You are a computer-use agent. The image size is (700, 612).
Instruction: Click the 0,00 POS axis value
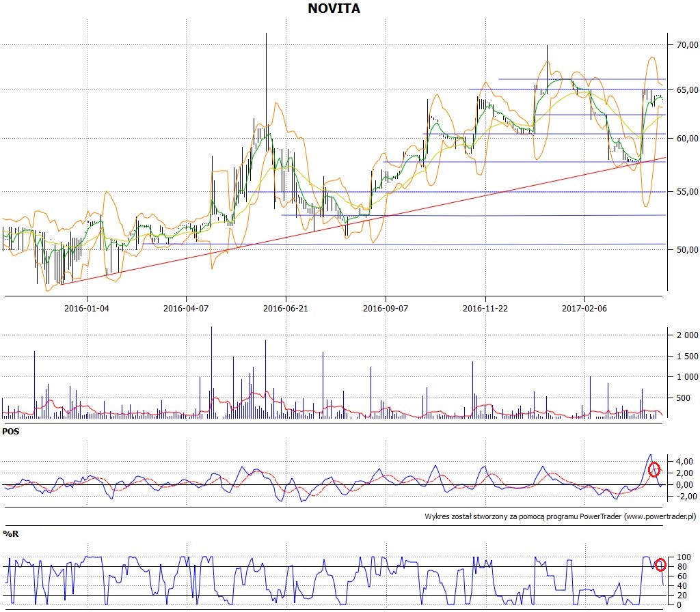pyautogui.click(x=685, y=485)
